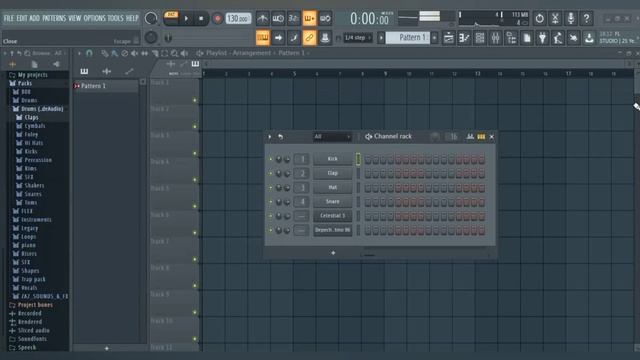Open the EDIT menu
This screenshot has width=640, height=360.
tap(22, 18)
